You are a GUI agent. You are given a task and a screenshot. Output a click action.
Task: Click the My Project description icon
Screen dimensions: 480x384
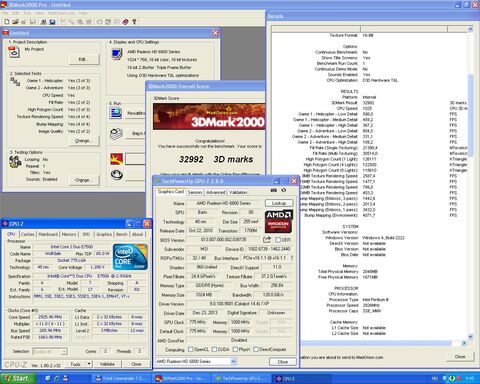click(14, 52)
